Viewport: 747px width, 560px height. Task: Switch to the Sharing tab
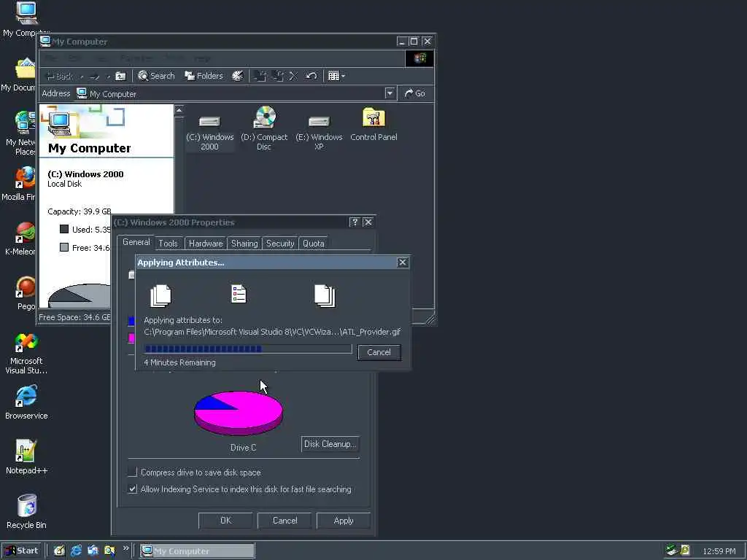[x=244, y=244]
